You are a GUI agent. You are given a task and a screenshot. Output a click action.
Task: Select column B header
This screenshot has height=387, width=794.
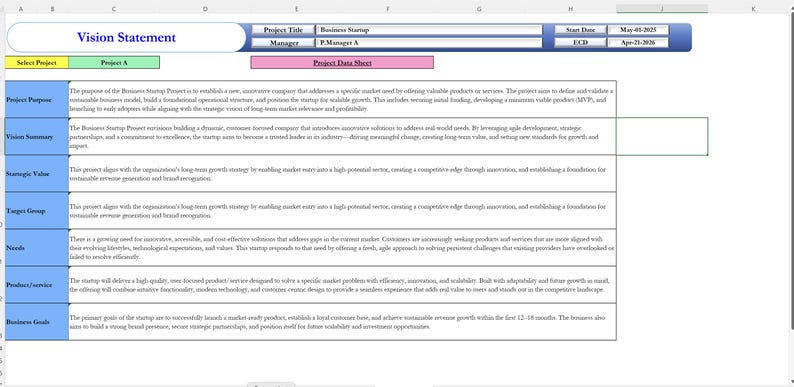(53, 9)
